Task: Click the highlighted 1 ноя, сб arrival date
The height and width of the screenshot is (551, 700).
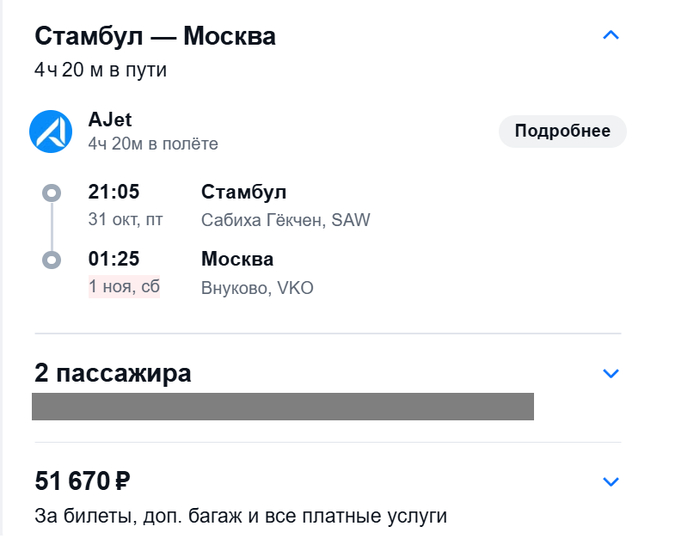Action: pyautogui.click(x=124, y=287)
